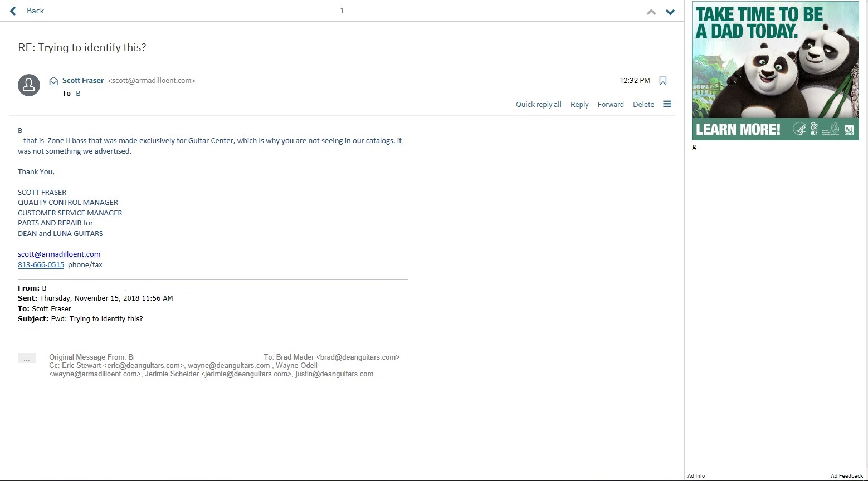
Task: Click the quoted To: Scott Fraser line
Action: [x=45, y=309]
